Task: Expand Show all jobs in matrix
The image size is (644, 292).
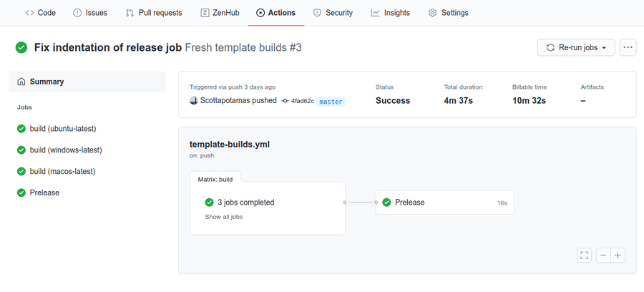Action: (224, 217)
